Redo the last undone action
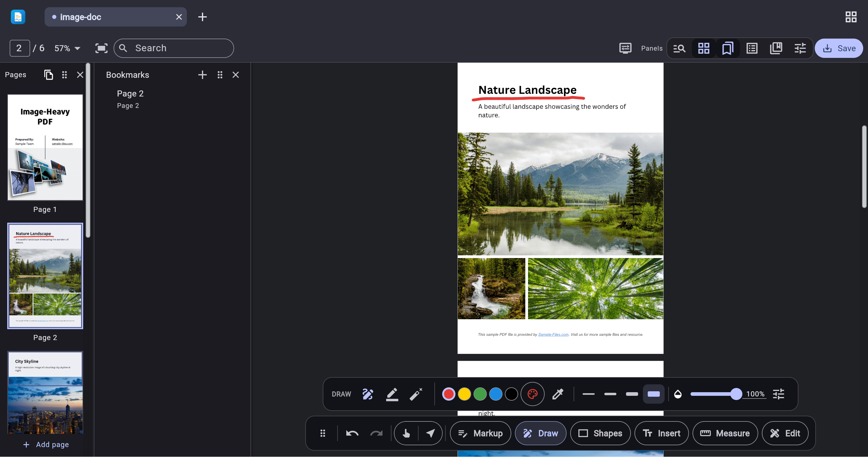Image resolution: width=868 pixels, height=457 pixels. click(376, 433)
